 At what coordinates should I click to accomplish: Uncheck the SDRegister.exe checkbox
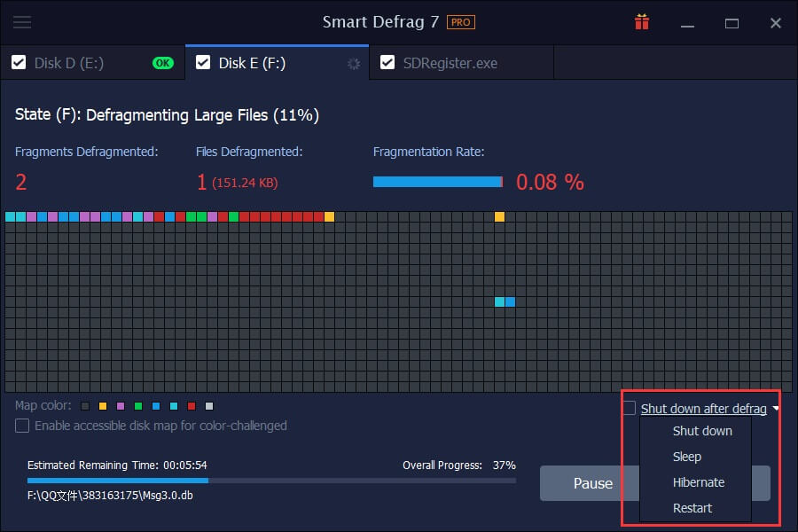coord(387,63)
